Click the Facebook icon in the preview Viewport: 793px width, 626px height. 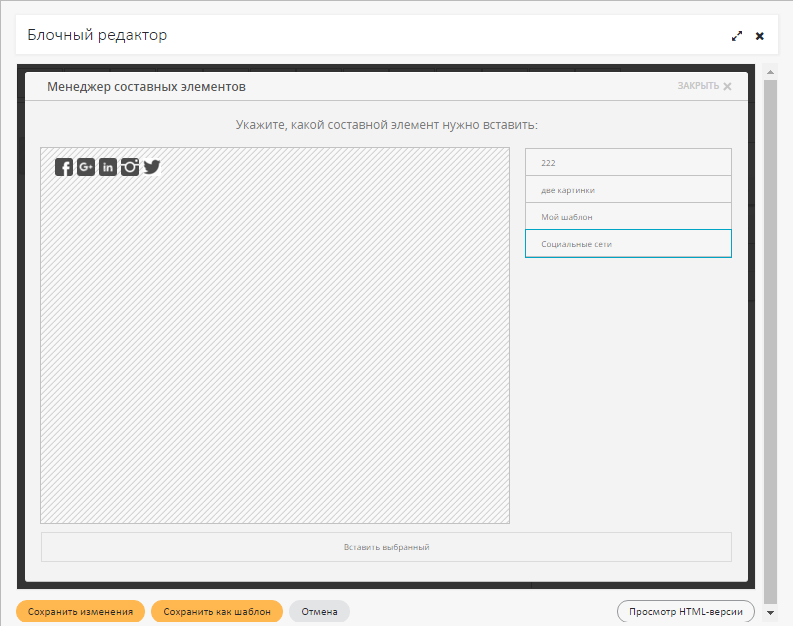[64, 167]
